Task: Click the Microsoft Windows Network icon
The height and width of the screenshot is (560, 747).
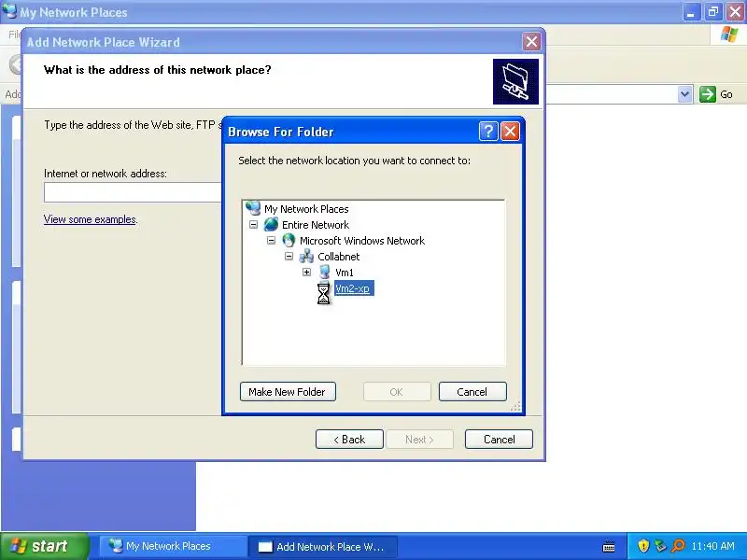Action: tap(289, 241)
